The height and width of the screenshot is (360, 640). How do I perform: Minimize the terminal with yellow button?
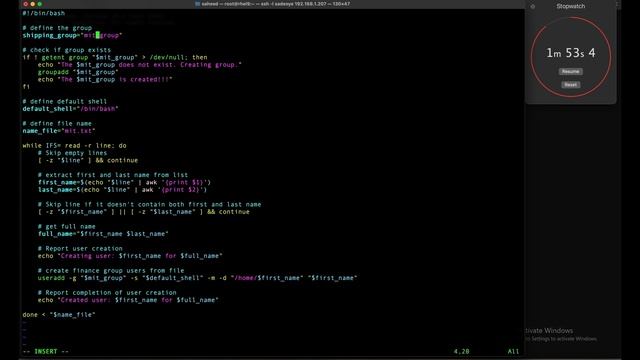[33, 4]
